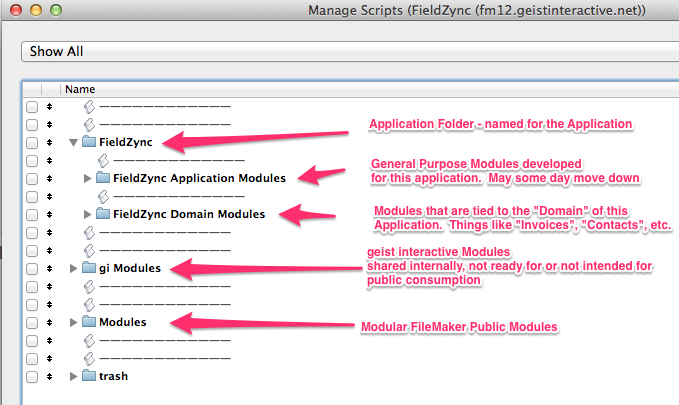The height and width of the screenshot is (405, 679).
Task: Click script icon of separator just below gi Modules
Action: (x=89, y=286)
